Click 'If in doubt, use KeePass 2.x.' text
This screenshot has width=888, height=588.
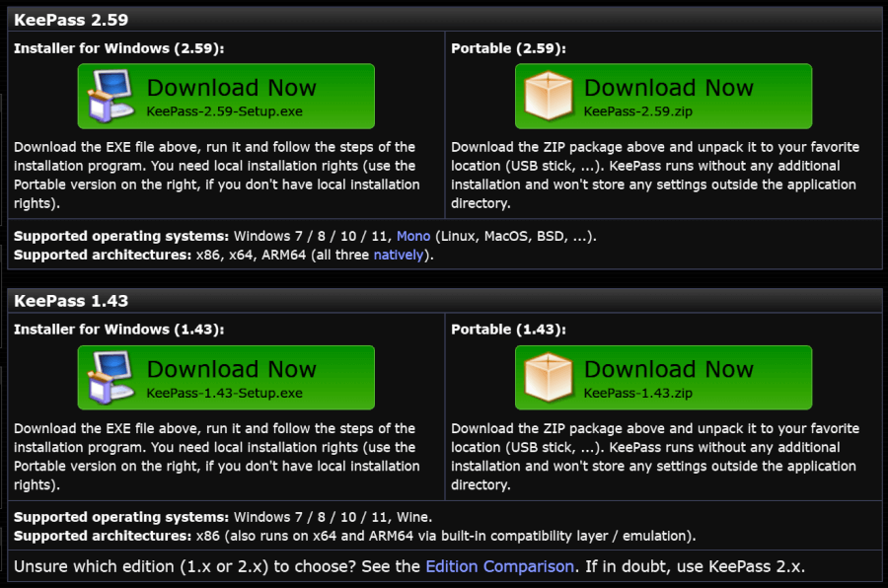(695, 566)
